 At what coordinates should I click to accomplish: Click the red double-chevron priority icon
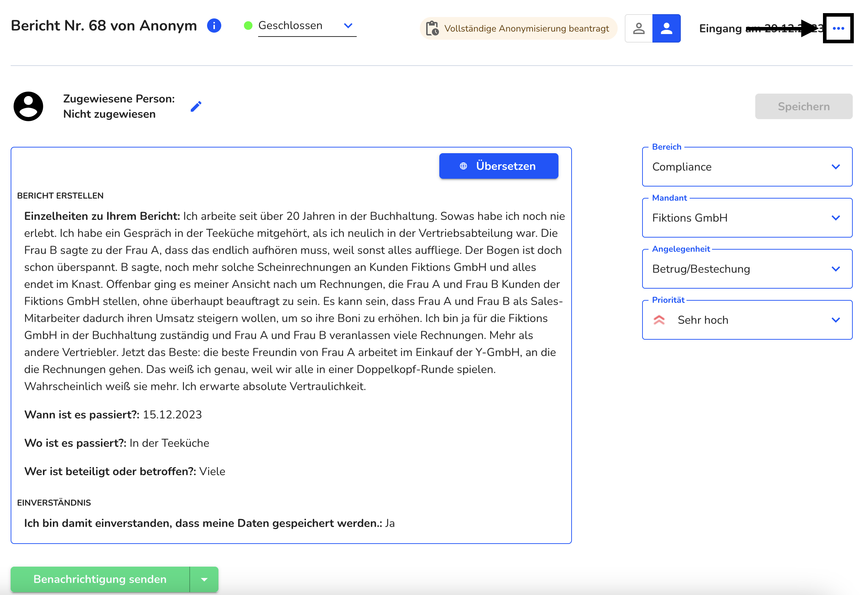[659, 320]
